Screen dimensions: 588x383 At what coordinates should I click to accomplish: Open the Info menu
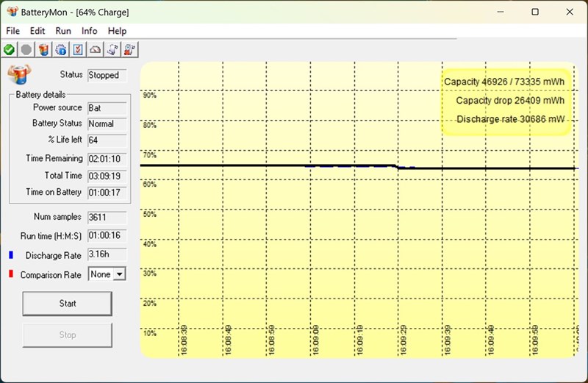click(89, 31)
